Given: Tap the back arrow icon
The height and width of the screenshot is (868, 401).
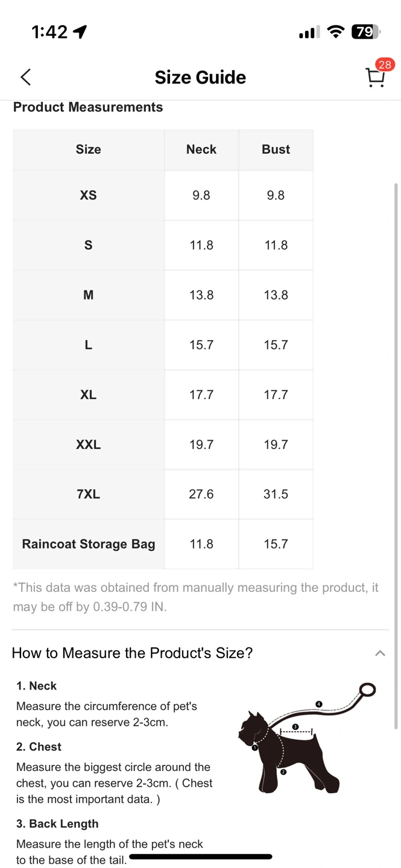Looking at the screenshot, I should 25,77.
